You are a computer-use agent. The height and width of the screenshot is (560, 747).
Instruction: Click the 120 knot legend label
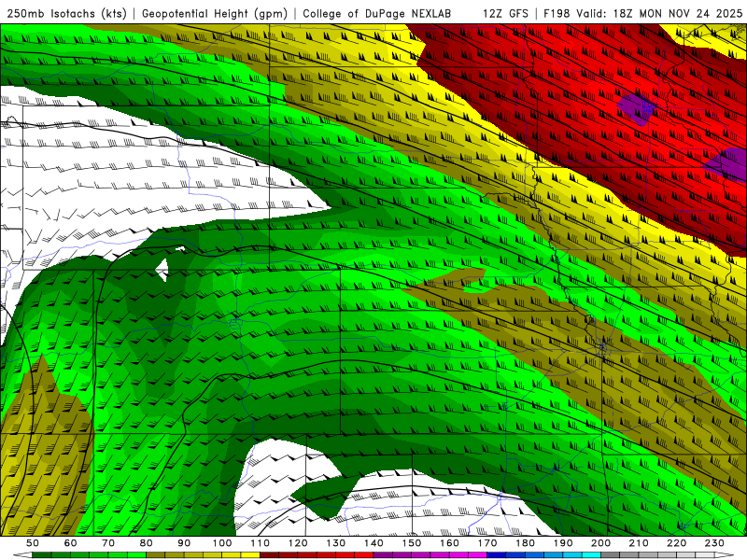click(298, 543)
